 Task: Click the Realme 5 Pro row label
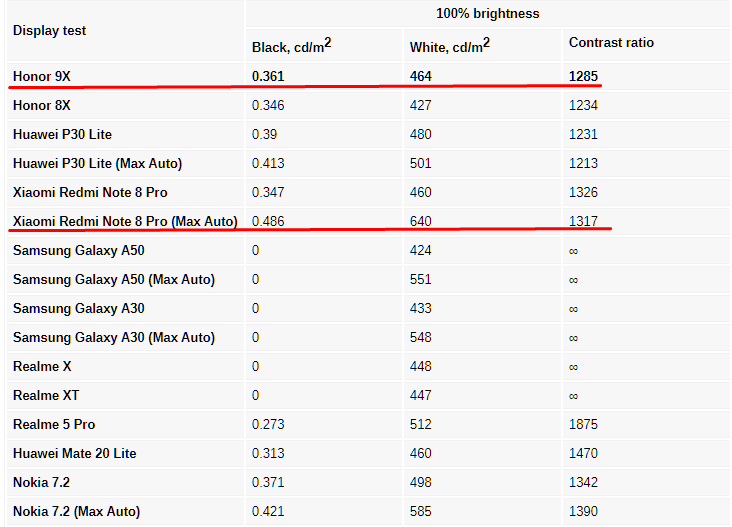tap(54, 424)
